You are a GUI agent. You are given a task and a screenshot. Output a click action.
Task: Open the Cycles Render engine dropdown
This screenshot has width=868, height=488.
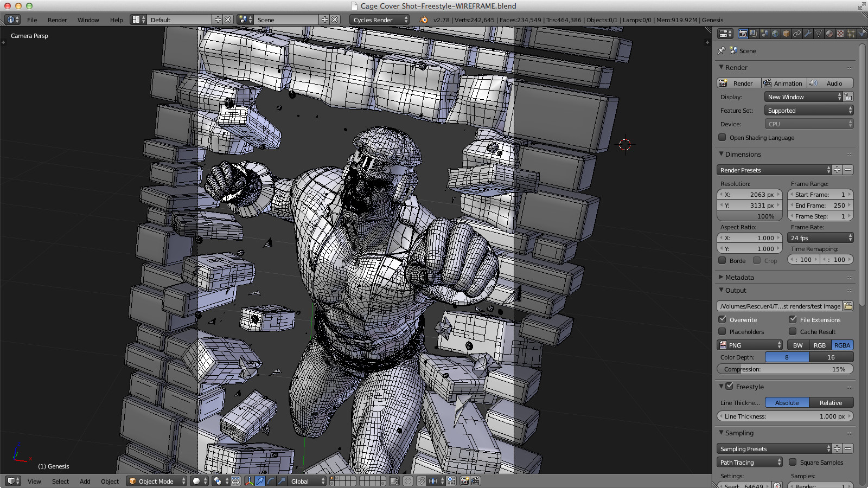point(379,20)
